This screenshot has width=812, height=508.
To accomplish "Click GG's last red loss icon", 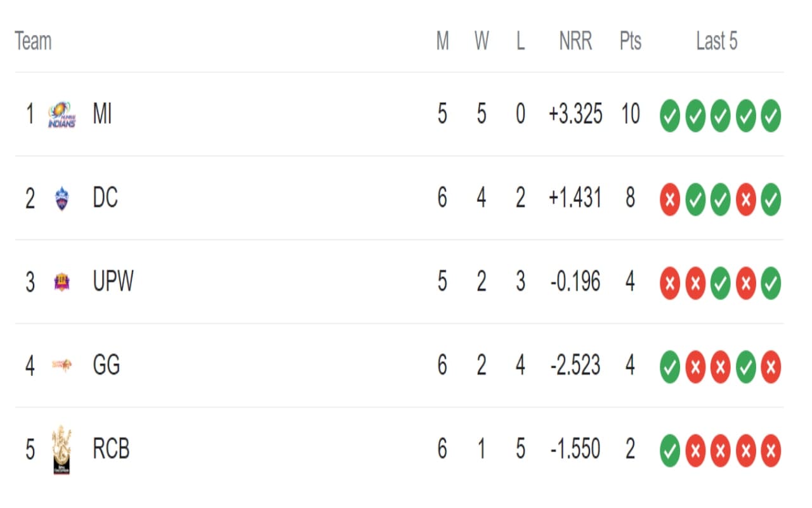I will pos(771,366).
